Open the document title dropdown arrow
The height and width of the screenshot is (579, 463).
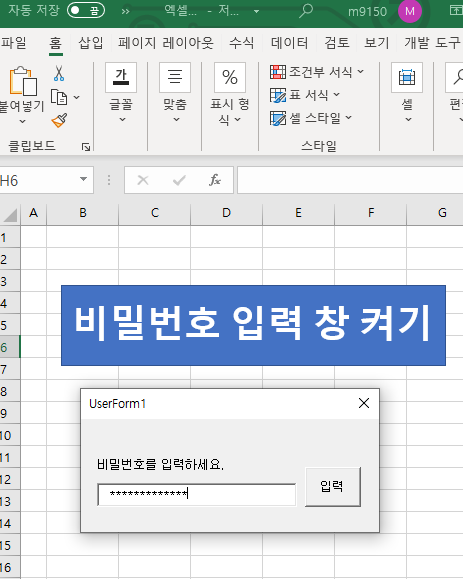pyautogui.click(x=256, y=11)
